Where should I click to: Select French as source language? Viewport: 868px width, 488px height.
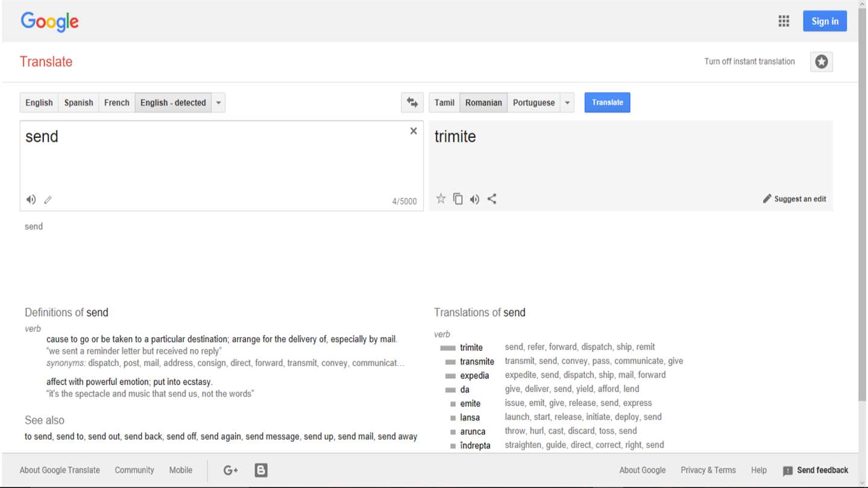[x=117, y=102]
